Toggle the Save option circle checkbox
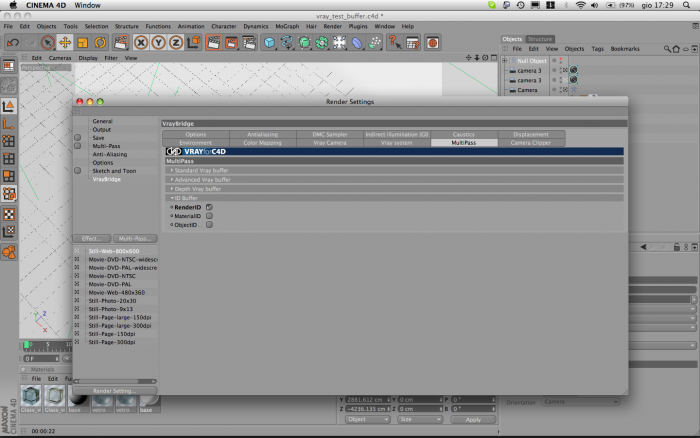The width and height of the screenshot is (700, 438). (78, 138)
